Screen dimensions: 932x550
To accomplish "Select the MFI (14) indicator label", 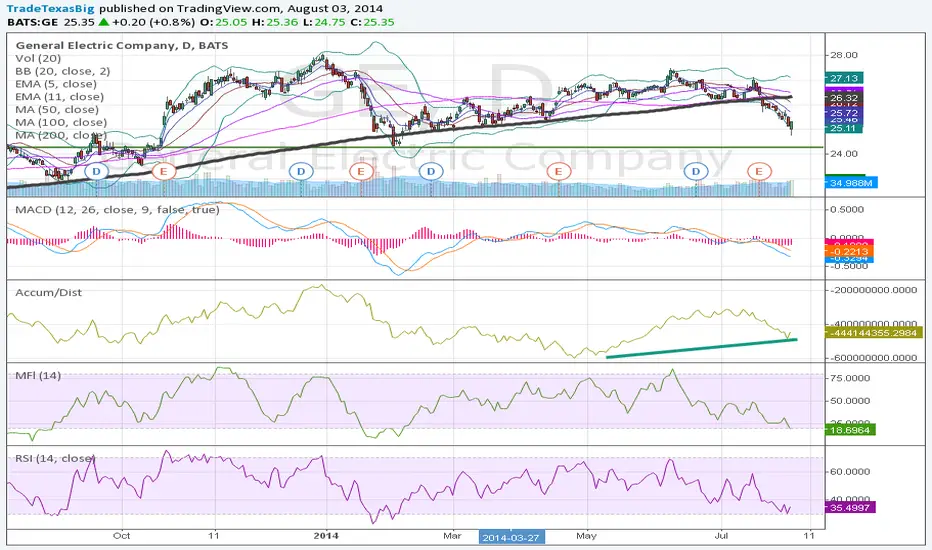I will [38, 375].
